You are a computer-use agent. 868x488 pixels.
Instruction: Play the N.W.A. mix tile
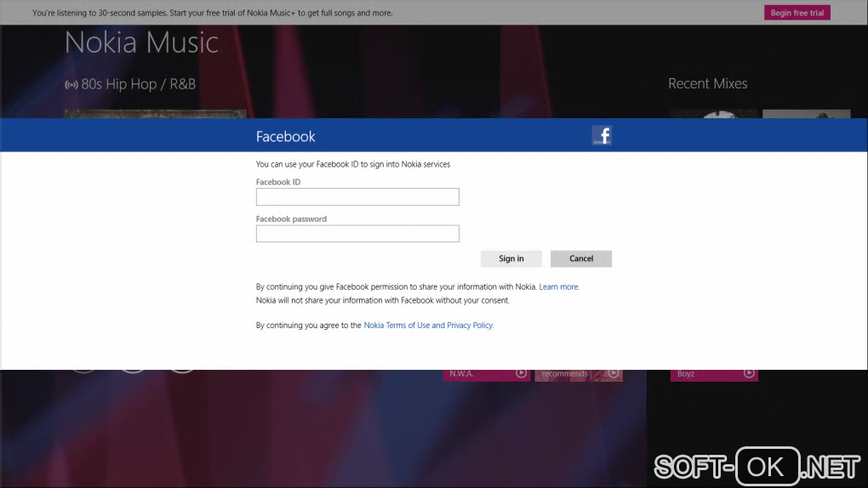[521, 373]
